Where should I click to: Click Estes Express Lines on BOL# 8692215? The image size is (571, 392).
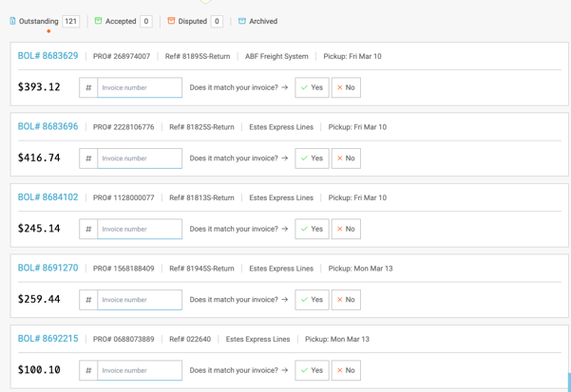click(257, 339)
